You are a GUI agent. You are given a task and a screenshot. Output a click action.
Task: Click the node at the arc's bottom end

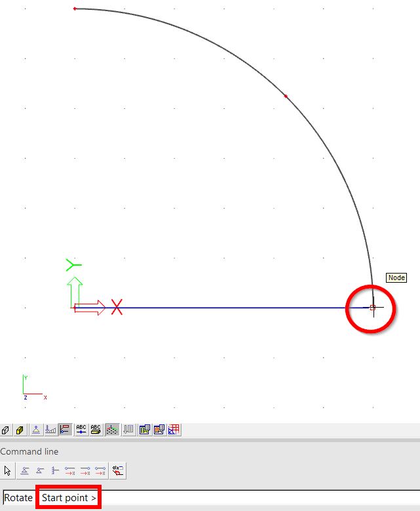pos(372,307)
